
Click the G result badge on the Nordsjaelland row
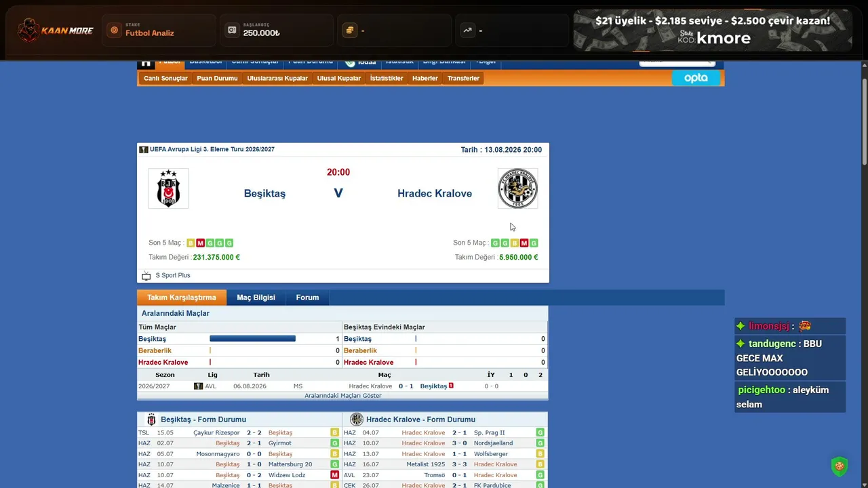tap(540, 443)
